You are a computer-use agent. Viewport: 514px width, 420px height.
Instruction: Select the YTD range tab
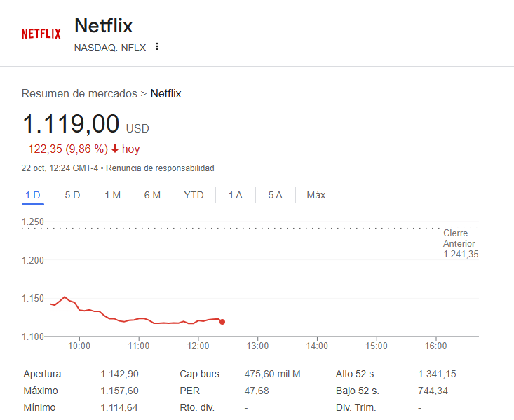194,195
